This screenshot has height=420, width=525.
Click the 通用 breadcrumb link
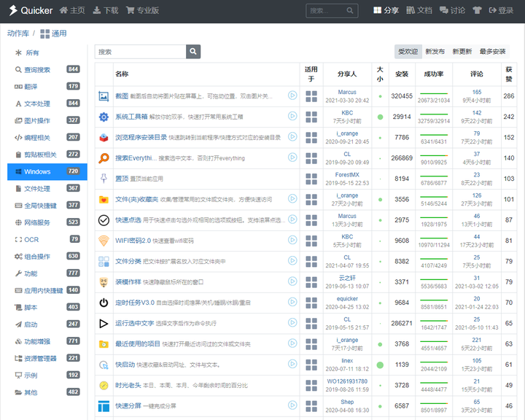click(53, 34)
